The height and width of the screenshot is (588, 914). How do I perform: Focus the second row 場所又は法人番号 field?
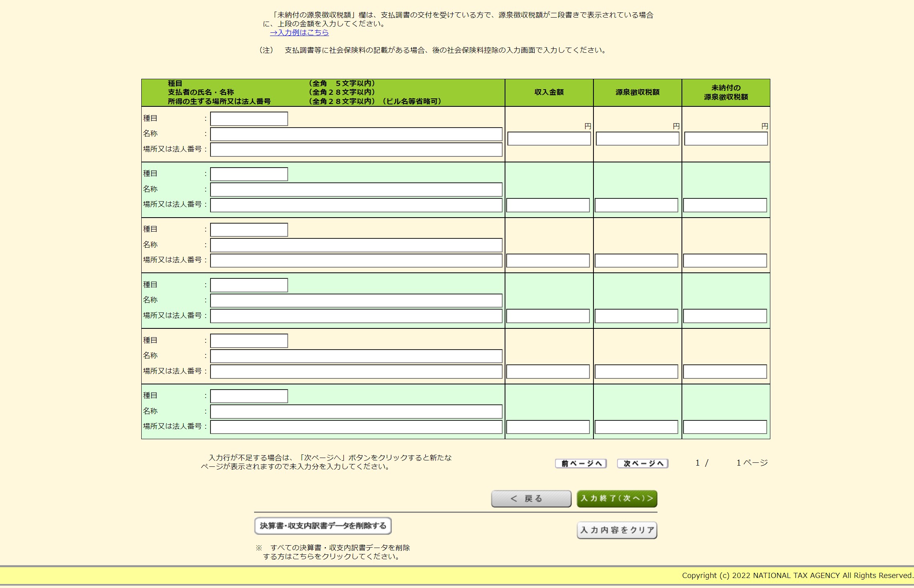356,205
